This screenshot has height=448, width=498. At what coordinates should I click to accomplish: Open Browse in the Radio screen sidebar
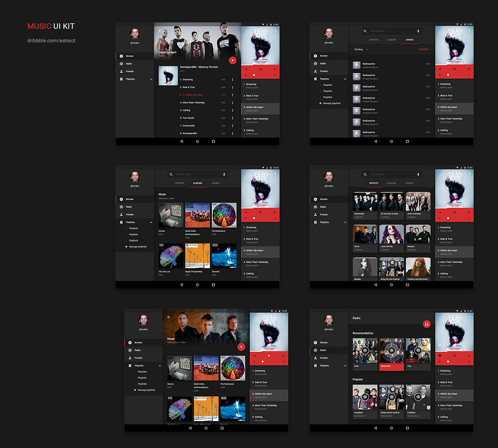324,342
